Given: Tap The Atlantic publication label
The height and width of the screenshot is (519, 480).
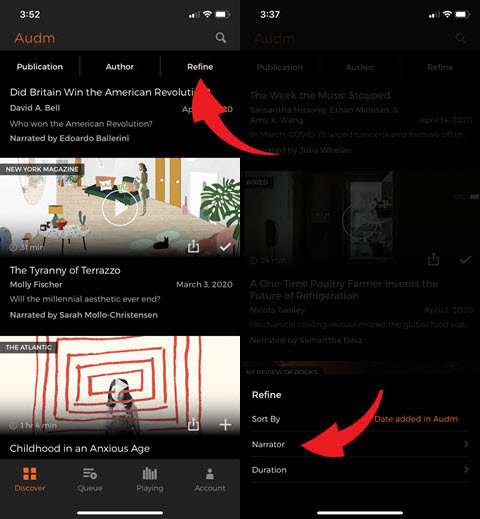Looking at the screenshot, I should click(x=29, y=347).
